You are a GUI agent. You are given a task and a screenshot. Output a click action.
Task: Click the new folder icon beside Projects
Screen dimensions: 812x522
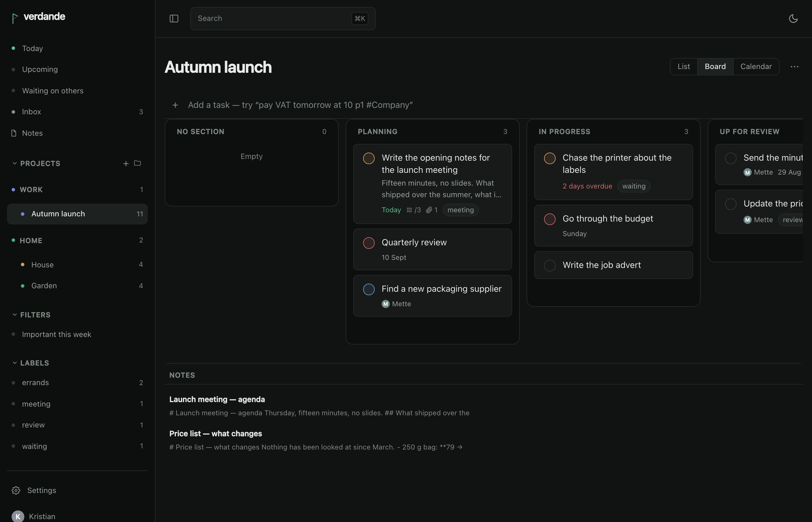137,163
